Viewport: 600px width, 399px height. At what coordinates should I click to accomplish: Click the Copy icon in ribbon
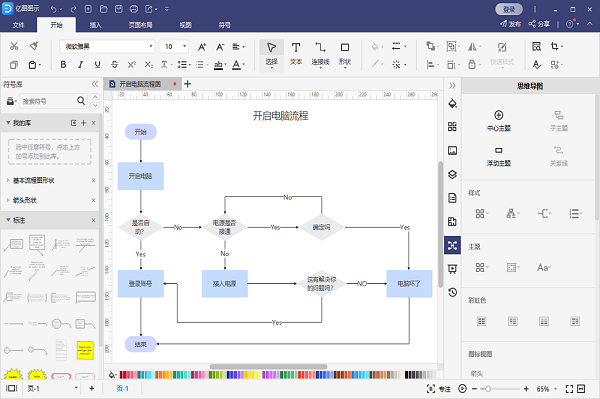pos(14,65)
